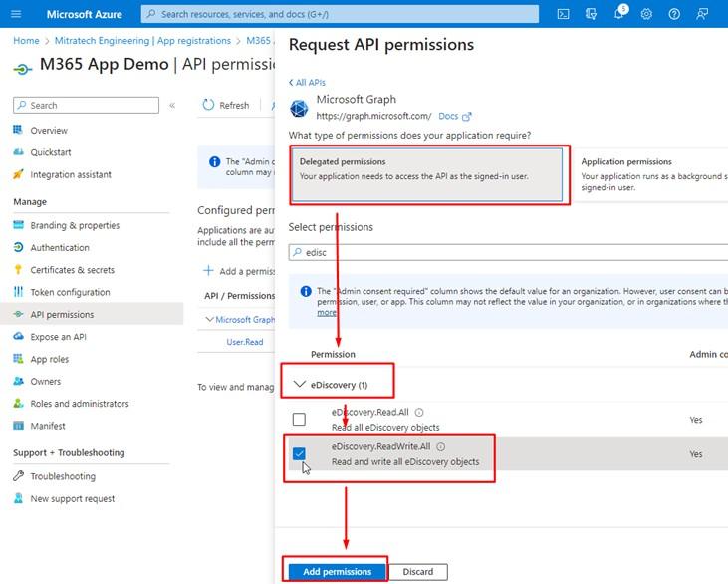Click the Refresh circular arrow icon
Screen dimensions: 728x584
click(208, 105)
